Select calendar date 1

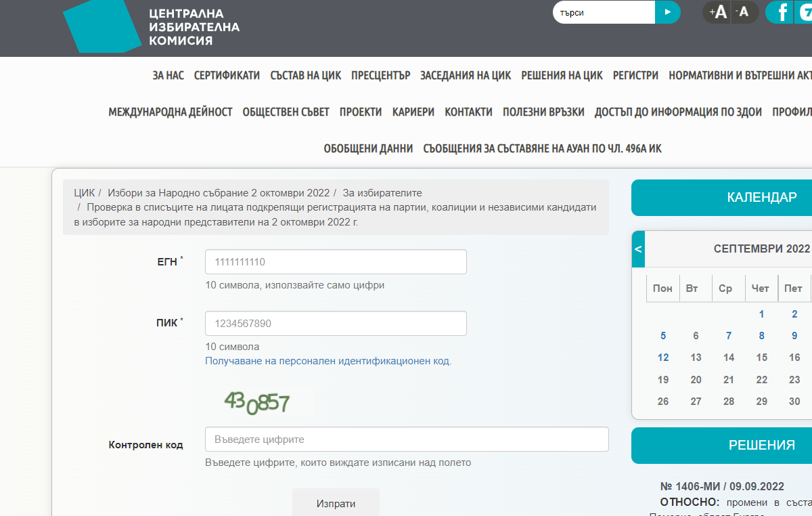click(x=762, y=314)
